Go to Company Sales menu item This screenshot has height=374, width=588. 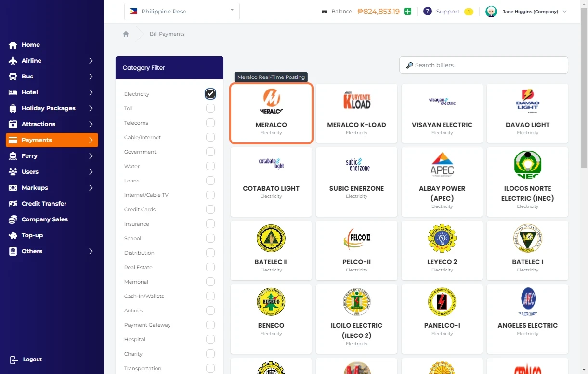point(44,219)
